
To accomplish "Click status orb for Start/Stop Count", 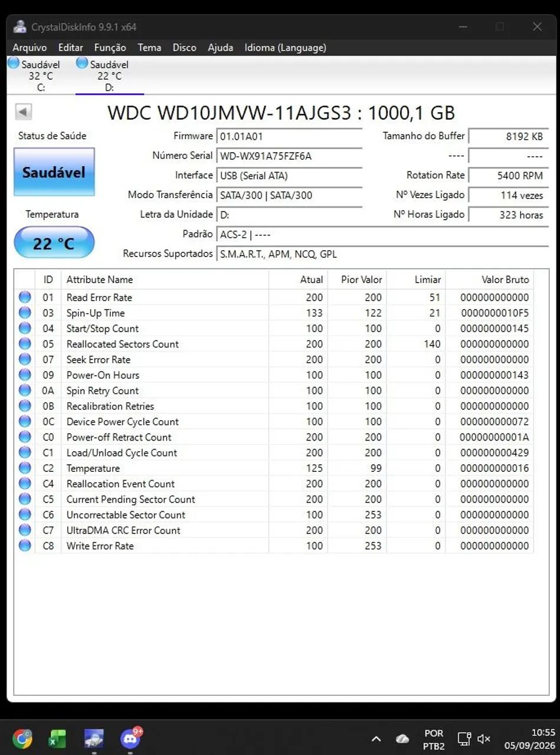I will pyautogui.click(x=25, y=329).
